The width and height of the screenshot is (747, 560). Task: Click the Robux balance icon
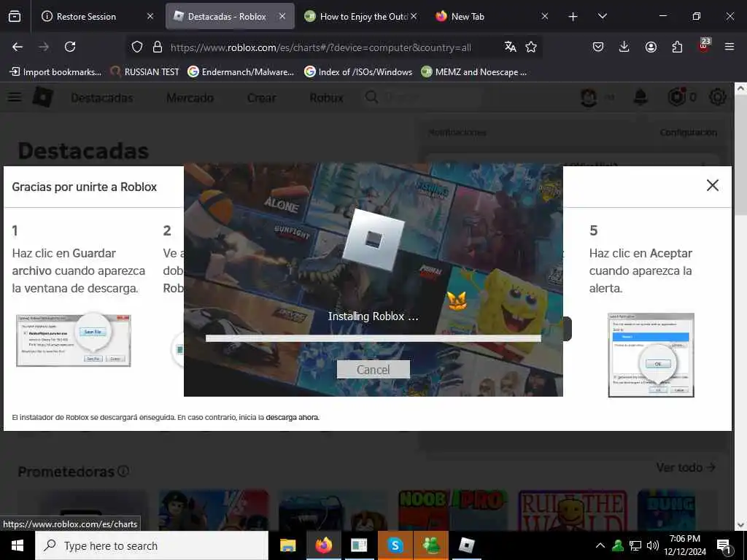click(x=676, y=97)
